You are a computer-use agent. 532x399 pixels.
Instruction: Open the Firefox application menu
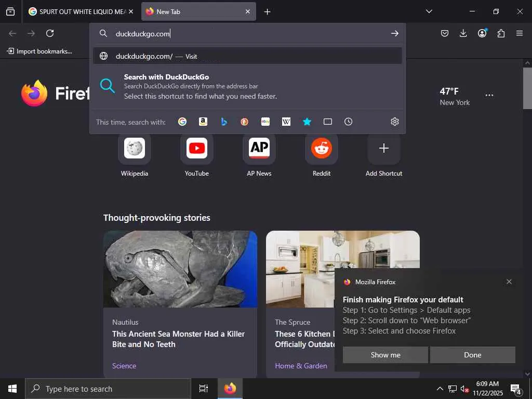520,33
